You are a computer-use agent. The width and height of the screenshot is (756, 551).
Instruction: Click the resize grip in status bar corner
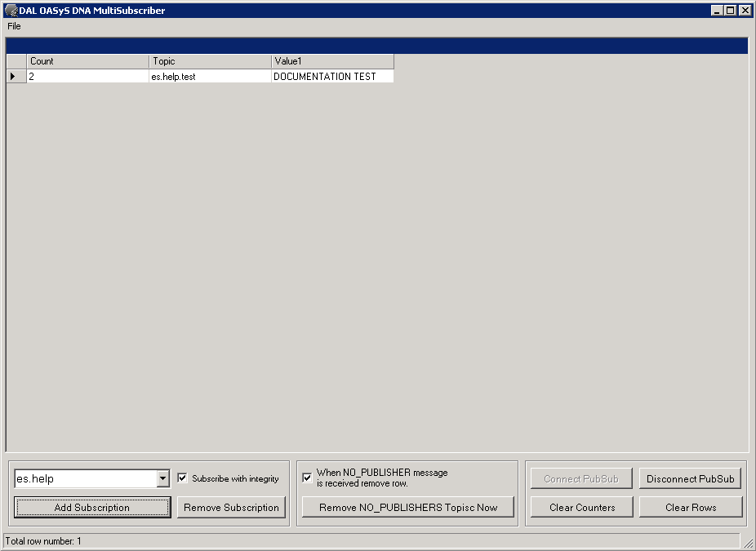pyautogui.click(x=747, y=542)
